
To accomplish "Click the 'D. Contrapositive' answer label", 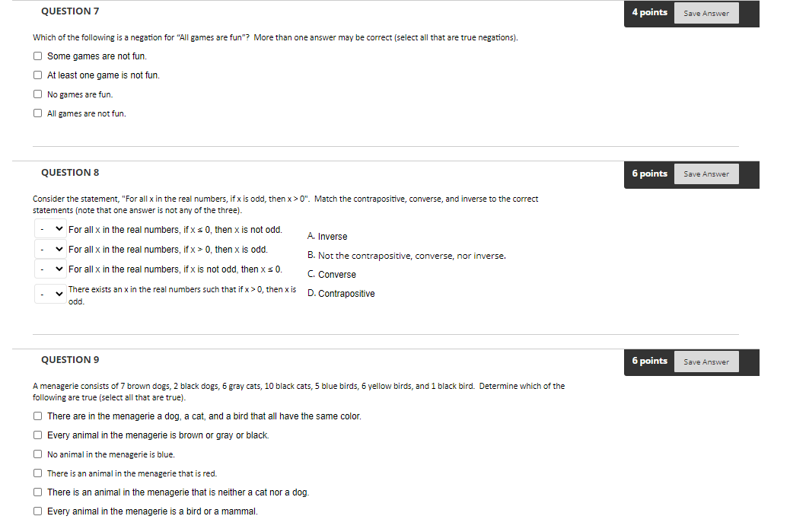I will 341,294.
